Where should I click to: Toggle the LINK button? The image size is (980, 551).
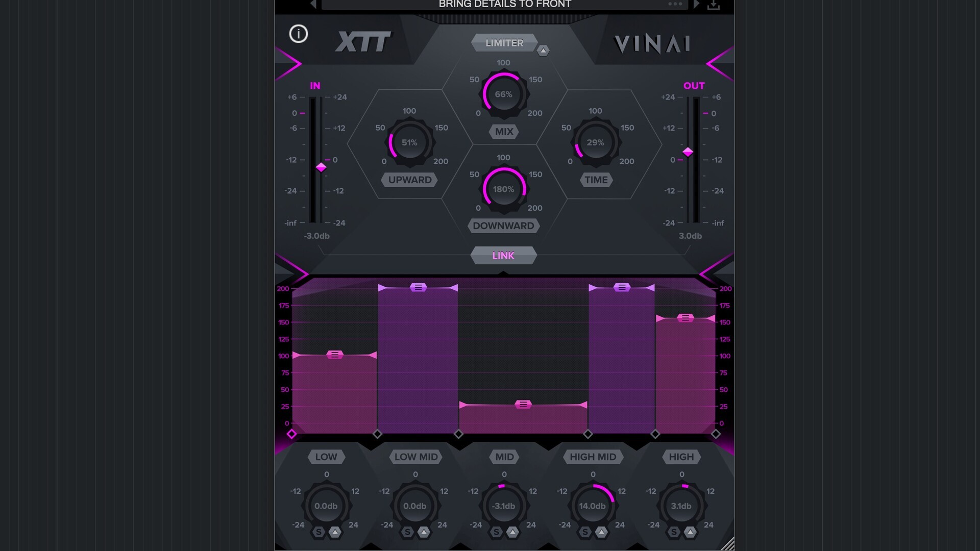click(503, 256)
